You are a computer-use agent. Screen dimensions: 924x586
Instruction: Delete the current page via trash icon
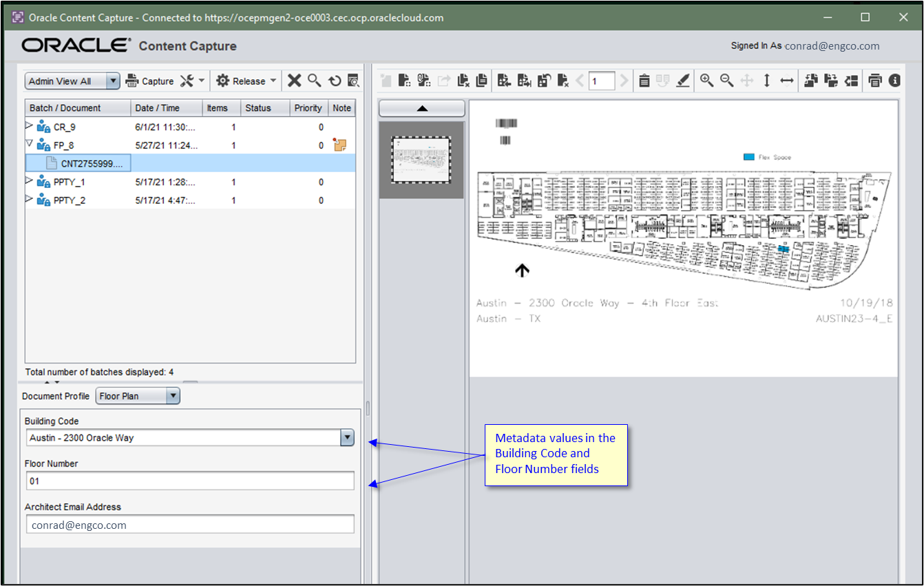click(x=644, y=81)
